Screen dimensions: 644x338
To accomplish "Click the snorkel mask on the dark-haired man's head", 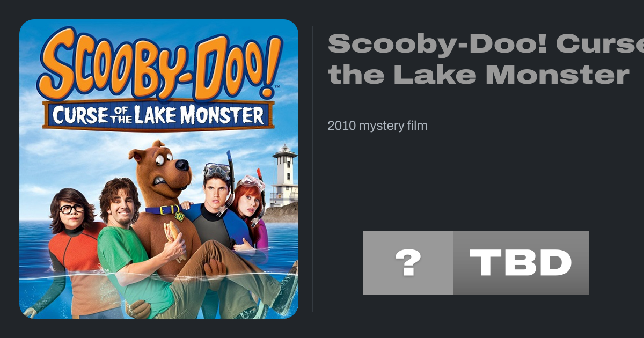I will click(x=217, y=171).
